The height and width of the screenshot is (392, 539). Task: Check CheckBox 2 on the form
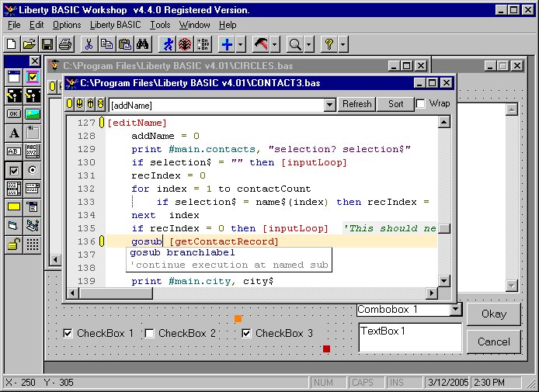[149, 333]
